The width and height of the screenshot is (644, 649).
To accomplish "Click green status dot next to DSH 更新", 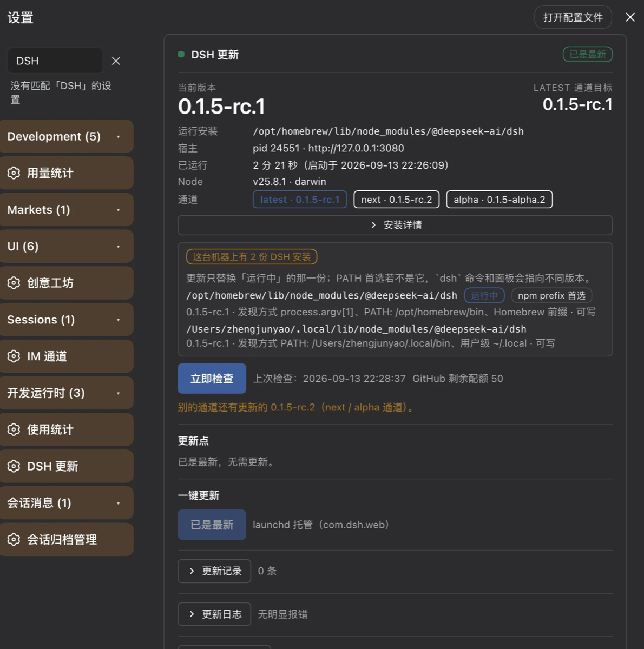I will [181, 54].
